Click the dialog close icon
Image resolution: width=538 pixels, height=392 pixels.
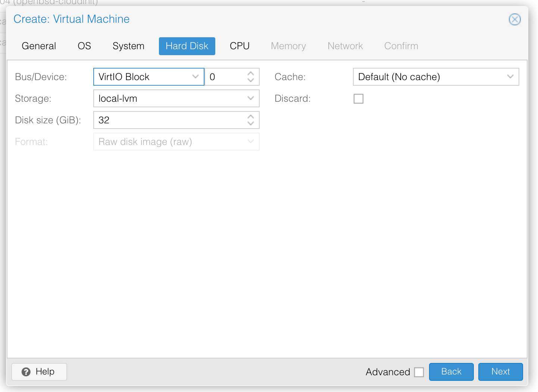pyautogui.click(x=515, y=19)
